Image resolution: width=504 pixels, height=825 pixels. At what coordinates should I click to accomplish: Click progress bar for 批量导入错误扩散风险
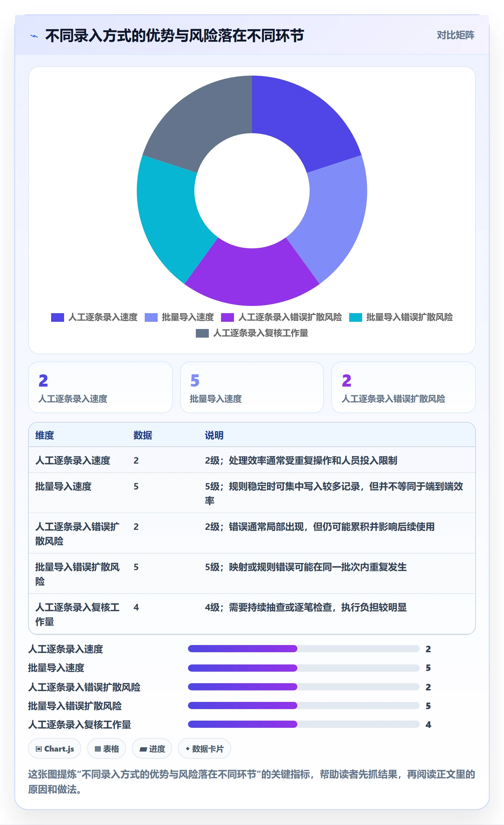[x=304, y=705]
